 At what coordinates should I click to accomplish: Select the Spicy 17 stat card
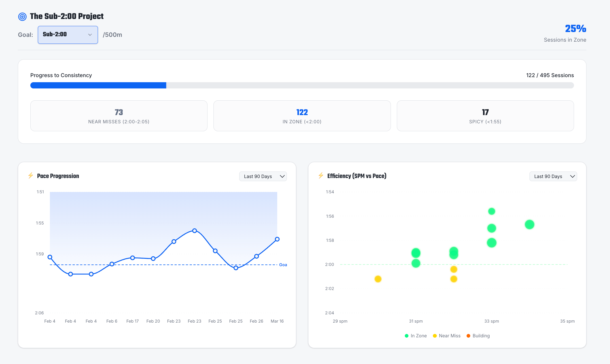(485, 116)
